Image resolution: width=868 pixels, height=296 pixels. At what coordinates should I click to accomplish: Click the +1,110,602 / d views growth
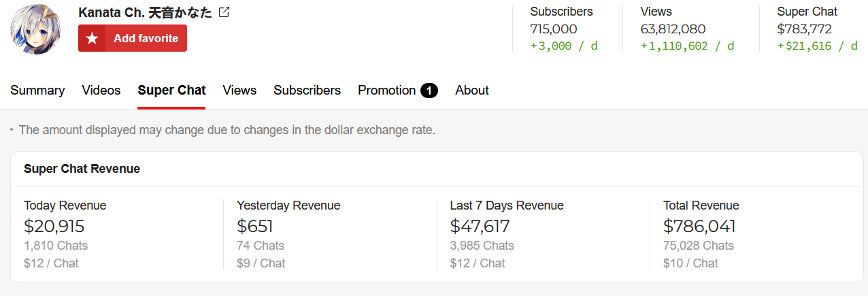coord(688,46)
